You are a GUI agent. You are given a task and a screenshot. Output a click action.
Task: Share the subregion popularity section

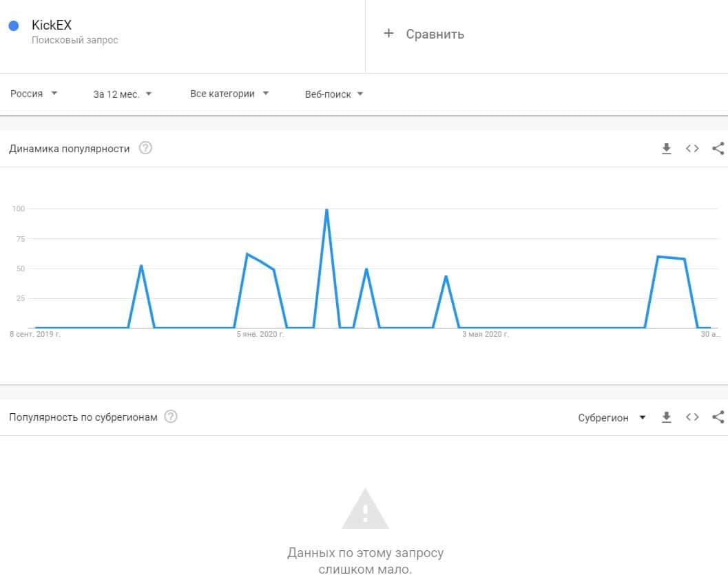click(x=718, y=417)
